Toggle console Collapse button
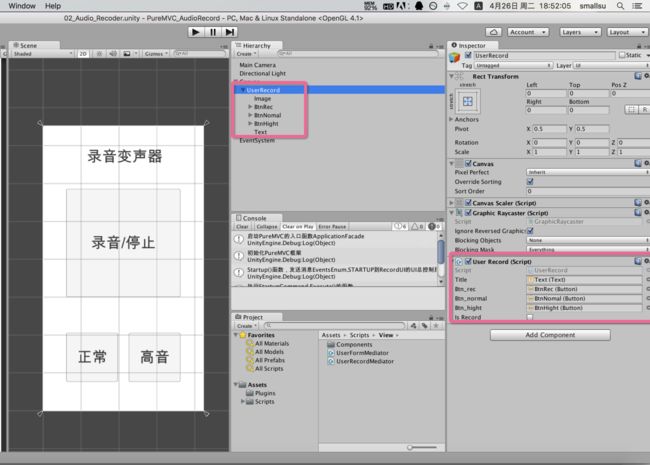This screenshot has width=650, height=465. point(267,226)
